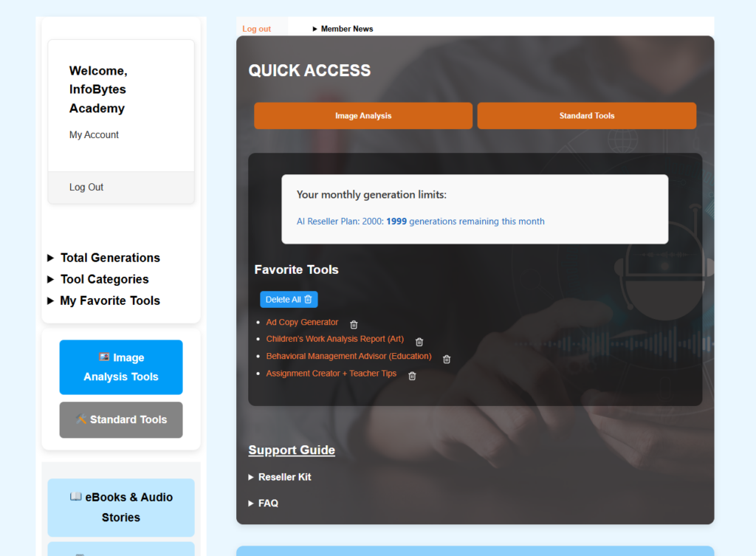Open the Support Guide link
The width and height of the screenshot is (756, 556).
(292, 450)
